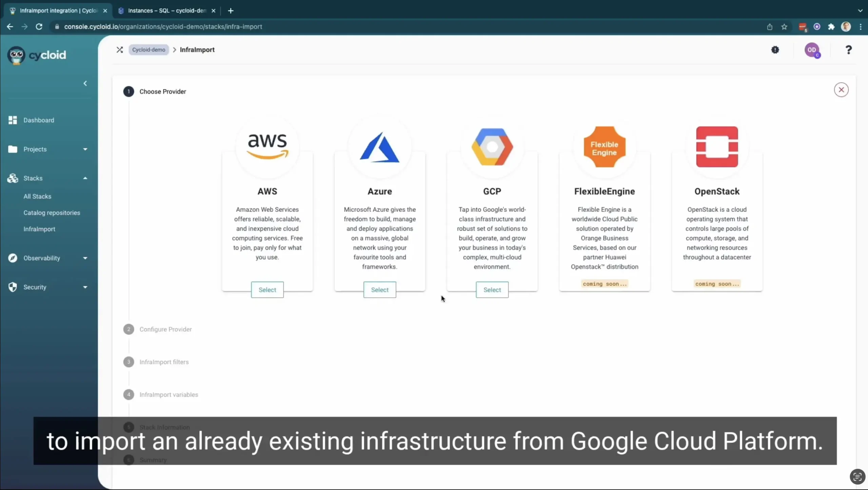Viewport: 868px width, 490px height.
Task: Open the Chrome profile picture
Action: (846, 27)
